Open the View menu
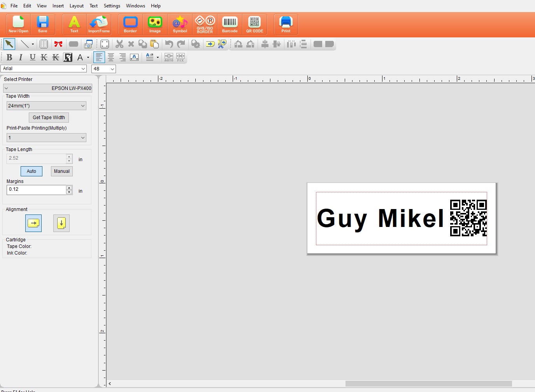Screen dimensions: 535x392 (x=42, y=6)
